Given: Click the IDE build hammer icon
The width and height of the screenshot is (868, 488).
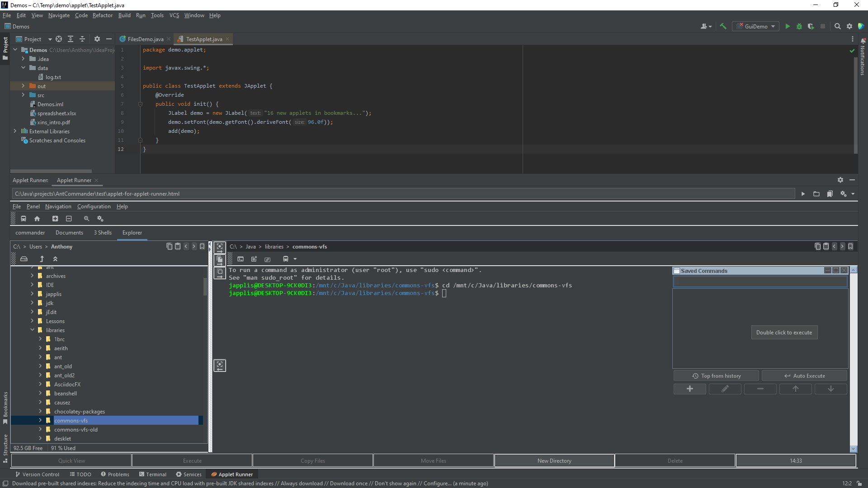Looking at the screenshot, I should [723, 26].
